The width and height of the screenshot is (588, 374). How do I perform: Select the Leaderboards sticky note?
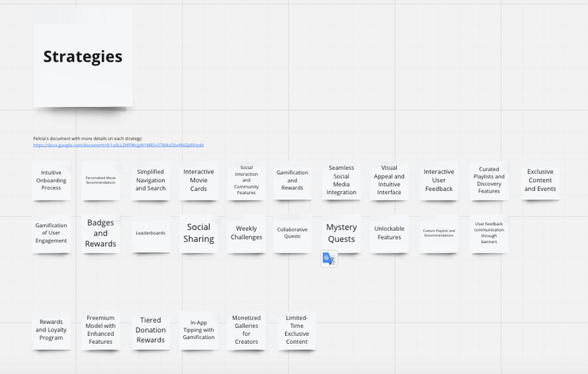coord(151,234)
